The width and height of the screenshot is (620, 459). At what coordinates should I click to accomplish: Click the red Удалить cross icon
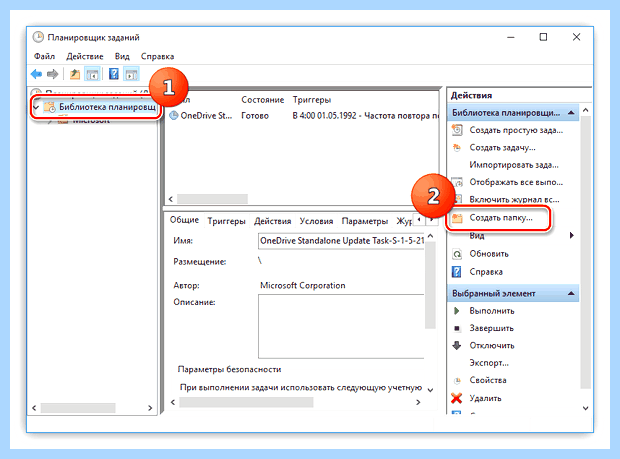tap(457, 398)
